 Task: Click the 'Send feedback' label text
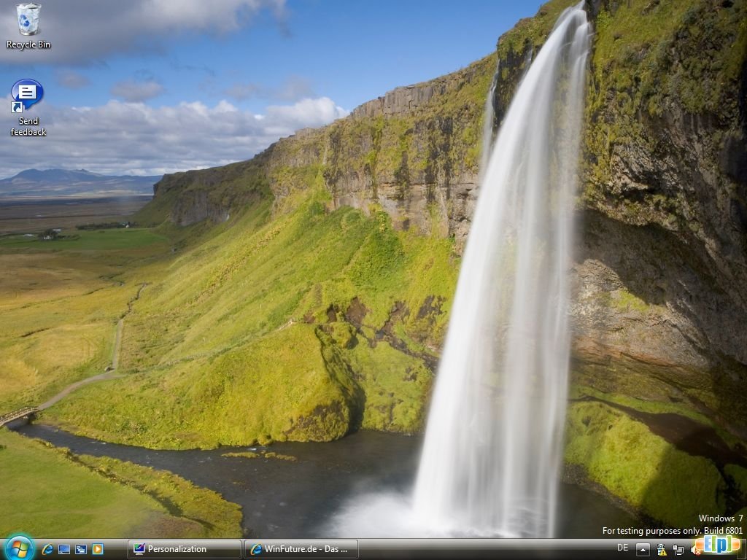click(28, 127)
